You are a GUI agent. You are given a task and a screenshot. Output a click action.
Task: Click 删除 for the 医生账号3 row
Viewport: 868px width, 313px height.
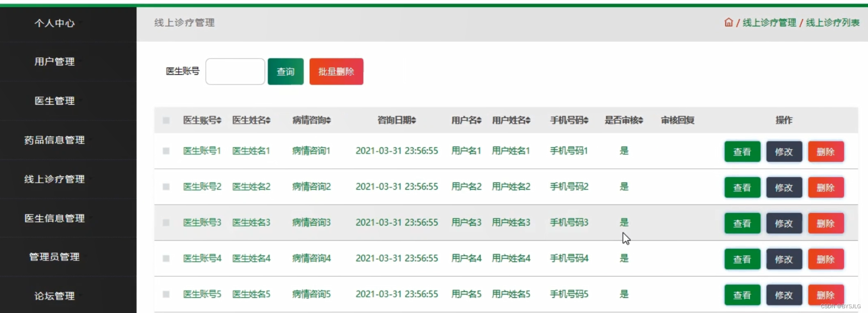click(826, 224)
